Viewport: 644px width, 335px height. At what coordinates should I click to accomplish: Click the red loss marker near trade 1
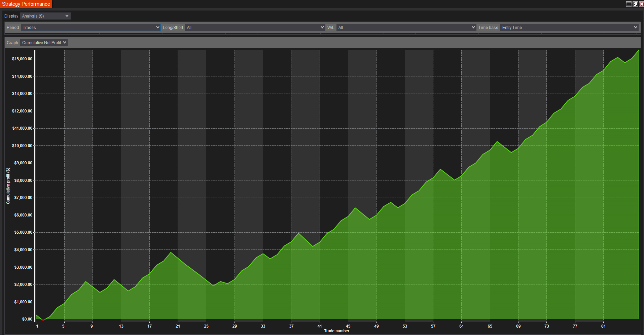point(43,320)
